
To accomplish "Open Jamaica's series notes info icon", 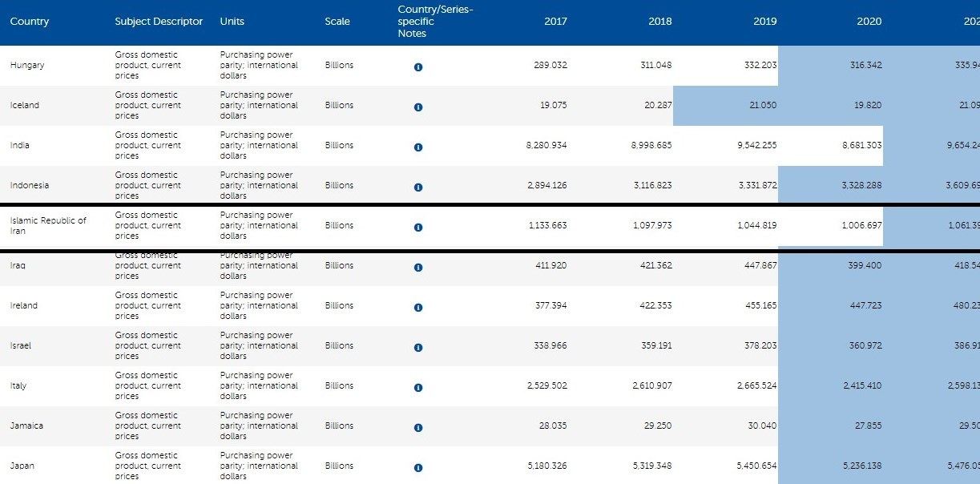I will pyautogui.click(x=418, y=428).
